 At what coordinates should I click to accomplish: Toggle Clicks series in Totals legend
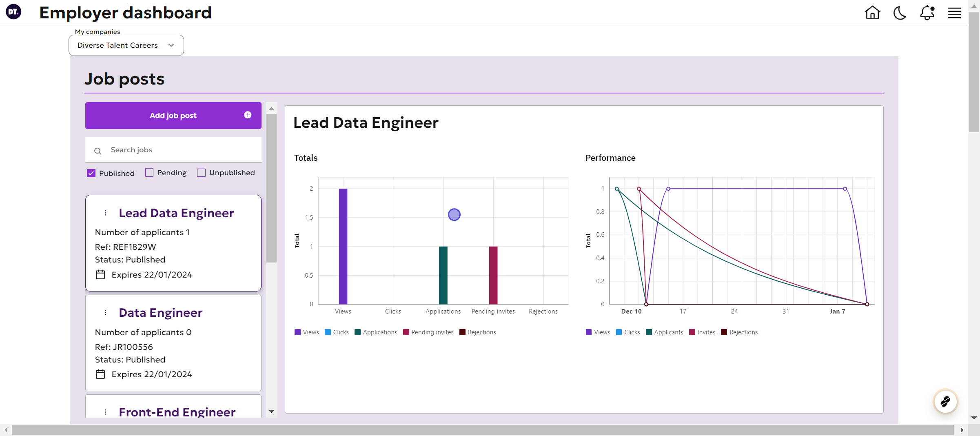coord(337,332)
